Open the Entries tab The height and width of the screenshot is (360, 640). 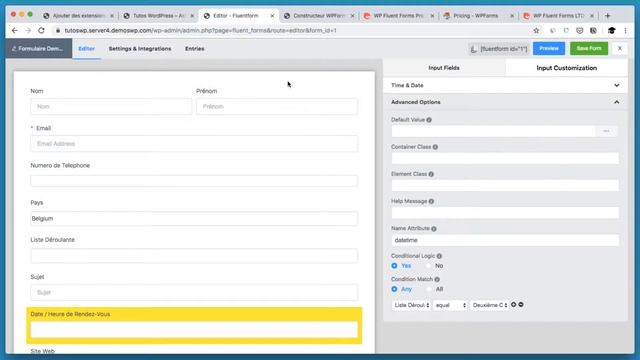point(195,49)
